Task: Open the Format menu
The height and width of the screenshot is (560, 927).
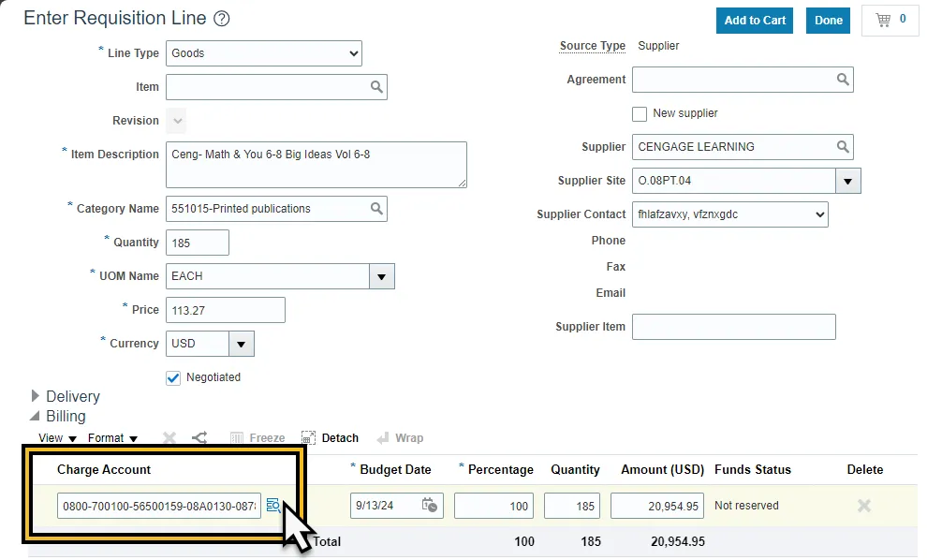Action: point(112,438)
